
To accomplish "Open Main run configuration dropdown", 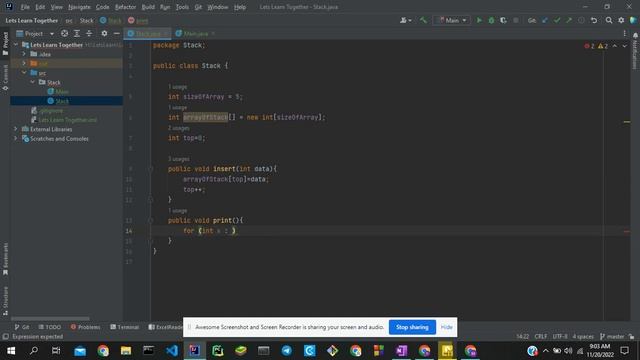I will [452, 20].
